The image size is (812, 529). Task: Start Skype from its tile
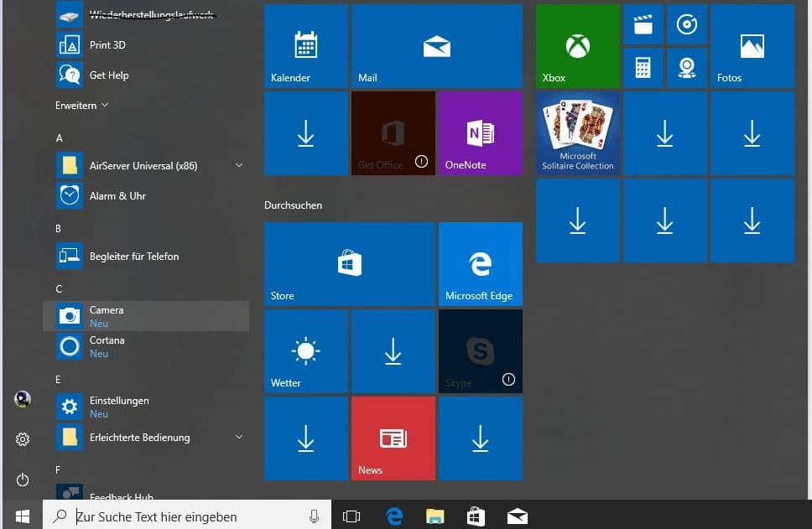[x=480, y=350]
